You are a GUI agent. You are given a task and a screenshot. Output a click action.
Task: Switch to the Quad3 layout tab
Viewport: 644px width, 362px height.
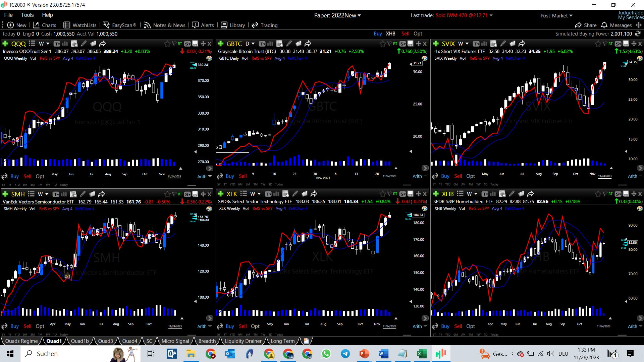pos(105,341)
